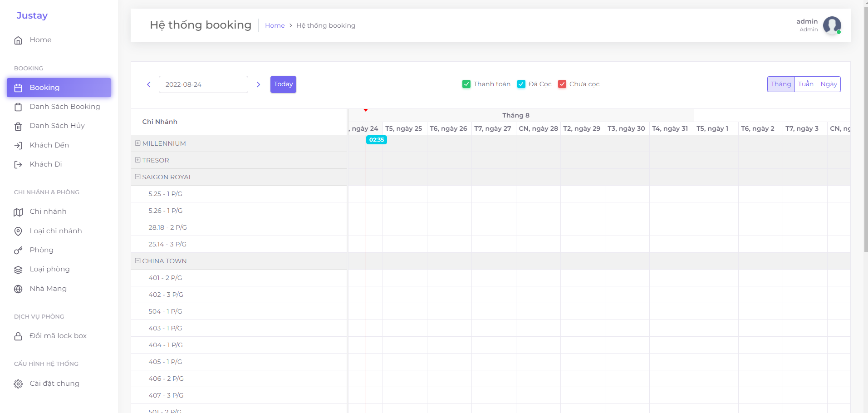Click the Home house icon in sidebar
The image size is (868, 413).
click(18, 40)
